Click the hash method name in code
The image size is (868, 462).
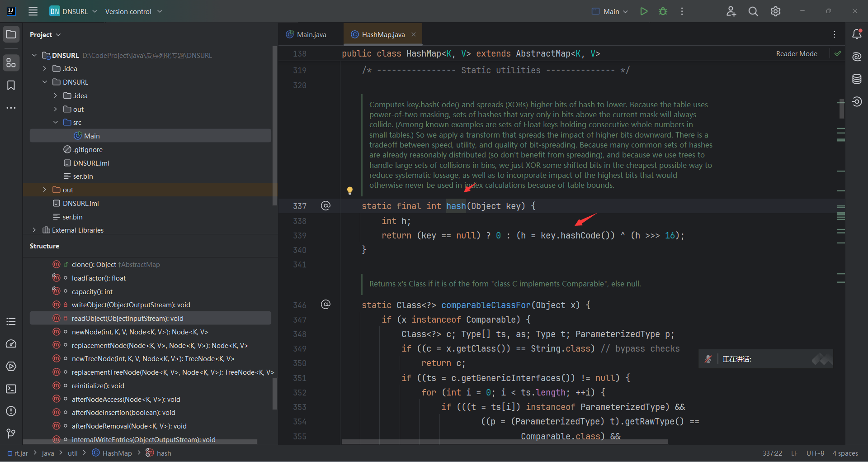[x=456, y=206]
